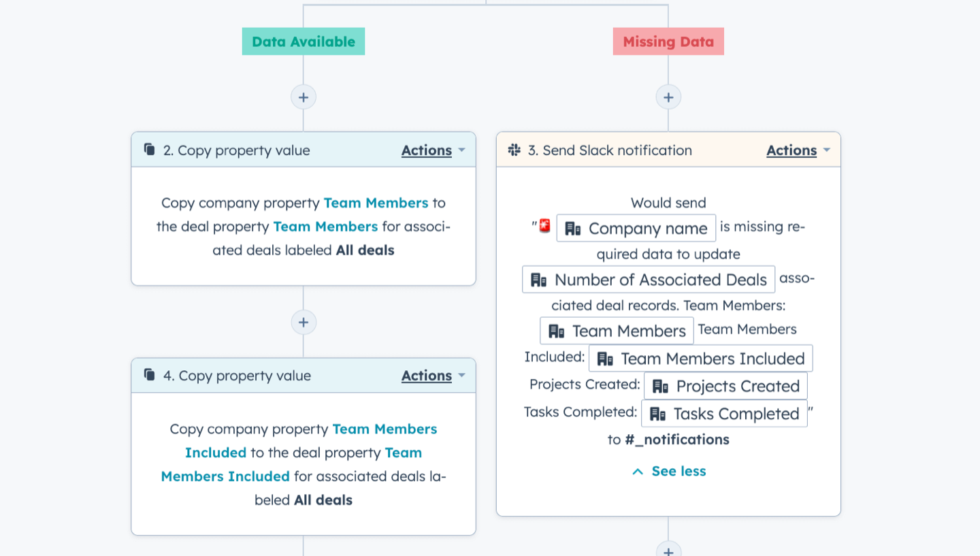The width and height of the screenshot is (980, 556).
Task: Click Number of Associated Deals token
Action: pyautogui.click(x=649, y=280)
